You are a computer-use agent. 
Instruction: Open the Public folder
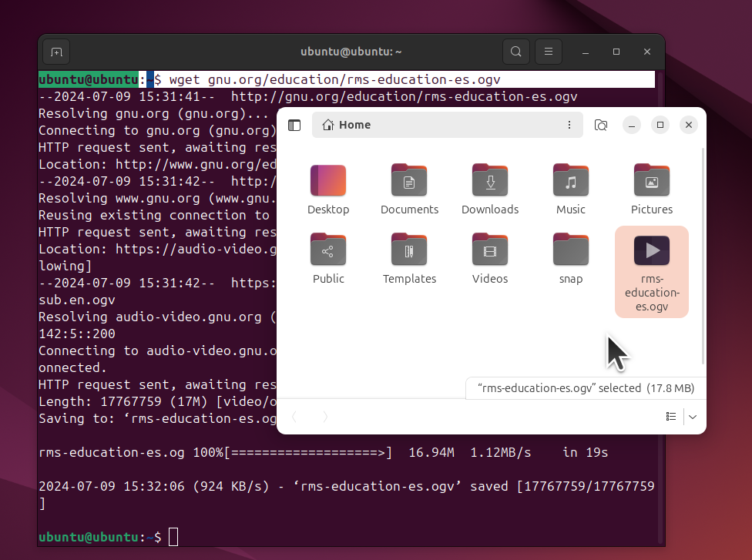328,259
